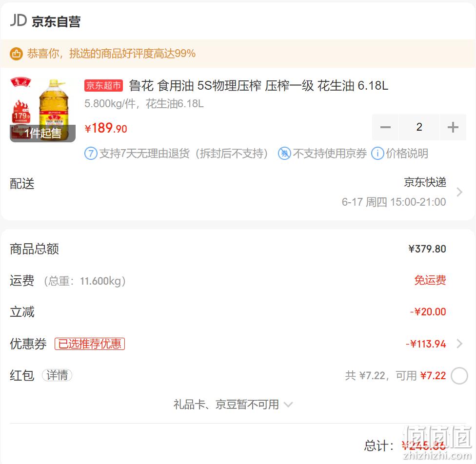Decrease quantity with the minus button

click(386, 127)
